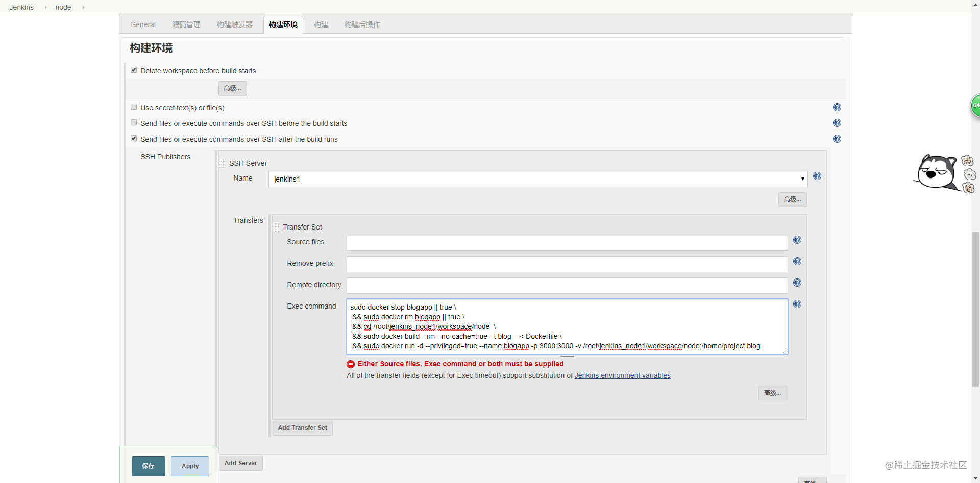Open help icon for Remote directory field
Image resolution: width=980 pixels, height=483 pixels.
click(x=797, y=283)
